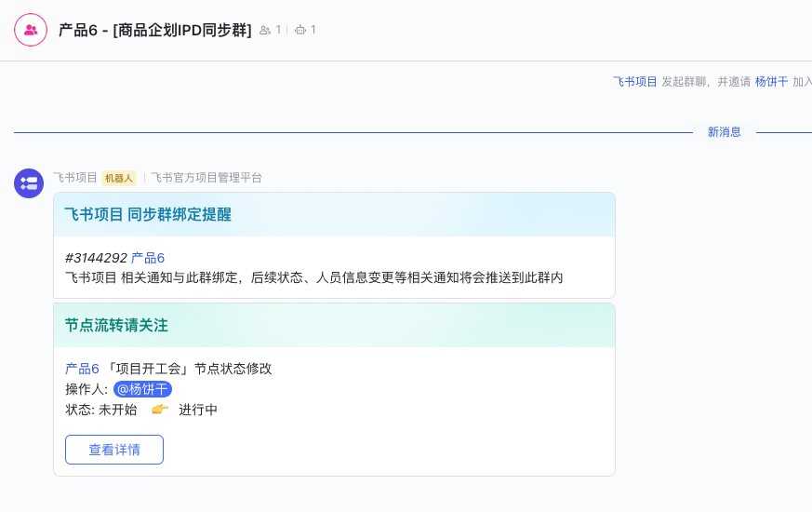This screenshot has width=812, height=512.
Task: Open group title 产品6 - [商品企划IPD同步群]
Action: click(154, 30)
